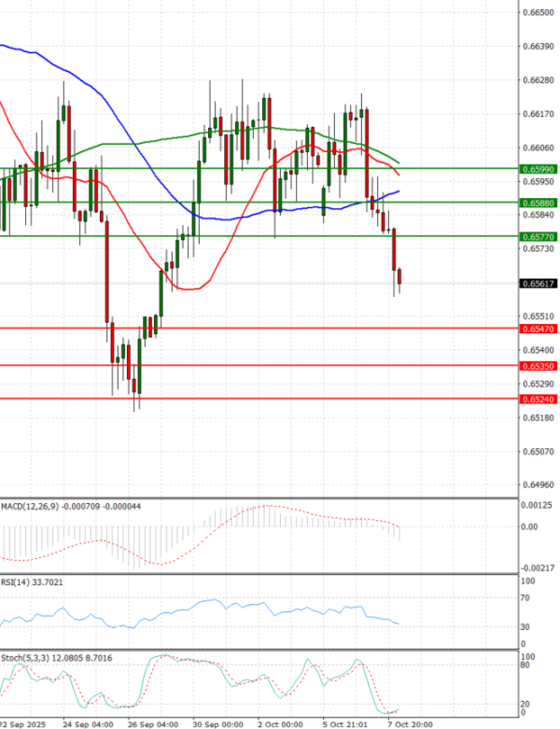Click the MACD scale value 0.00125
This screenshot has height=729, width=560.
coord(536,506)
